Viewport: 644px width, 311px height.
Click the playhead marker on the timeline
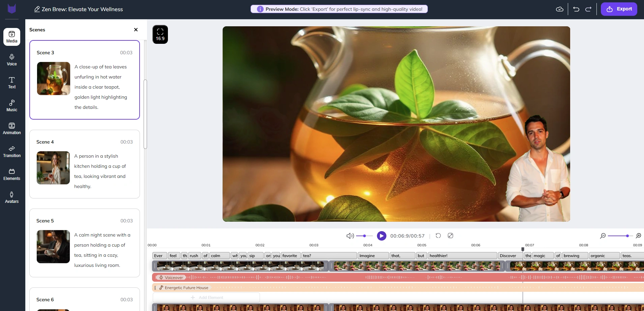coord(523,249)
